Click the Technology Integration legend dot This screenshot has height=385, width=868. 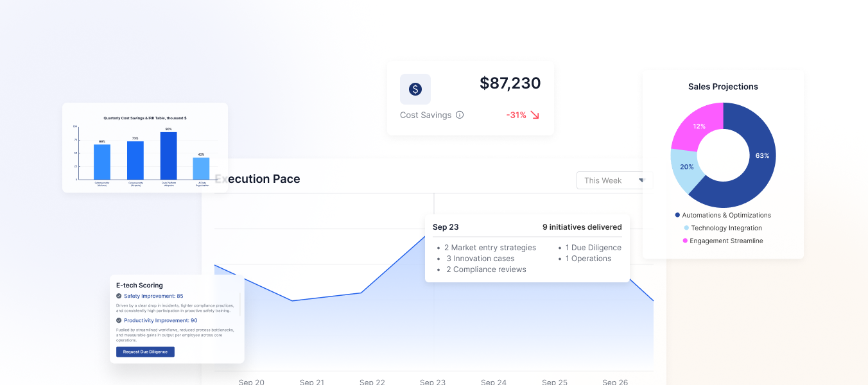pyautogui.click(x=686, y=228)
